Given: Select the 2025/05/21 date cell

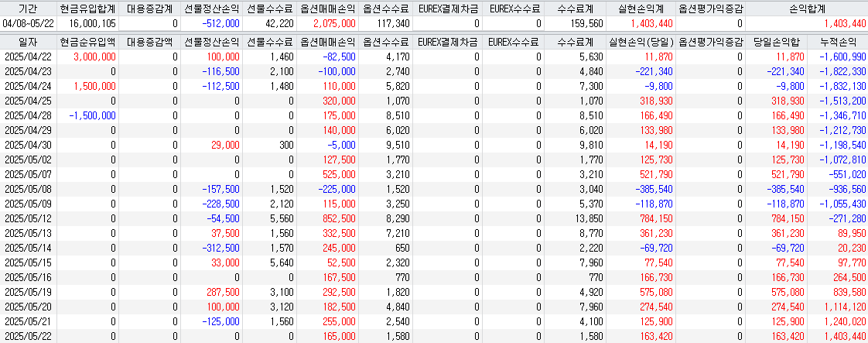Looking at the screenshot, I should (28, 321).
